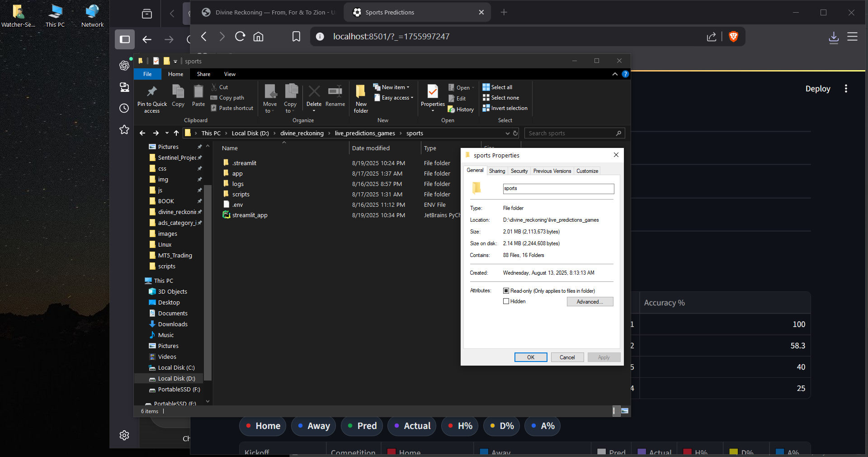Enable the Hidden attribute checkbox
The height and width of the screenshot is (457, 868).
(506, 301)
